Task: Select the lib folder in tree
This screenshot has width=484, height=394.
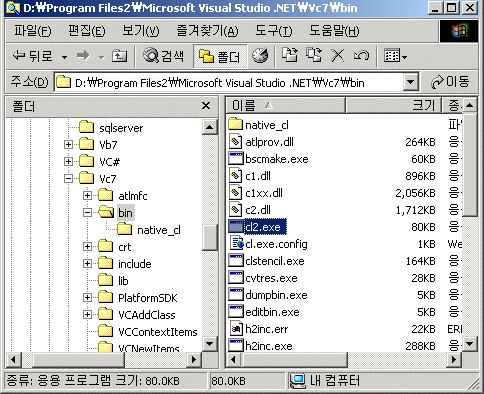Action: 113,280
